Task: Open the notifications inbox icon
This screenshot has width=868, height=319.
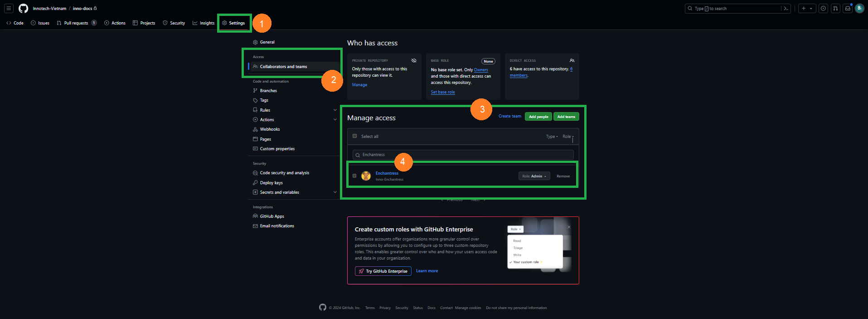Action: pyautogui.click(x=848, y=8)
